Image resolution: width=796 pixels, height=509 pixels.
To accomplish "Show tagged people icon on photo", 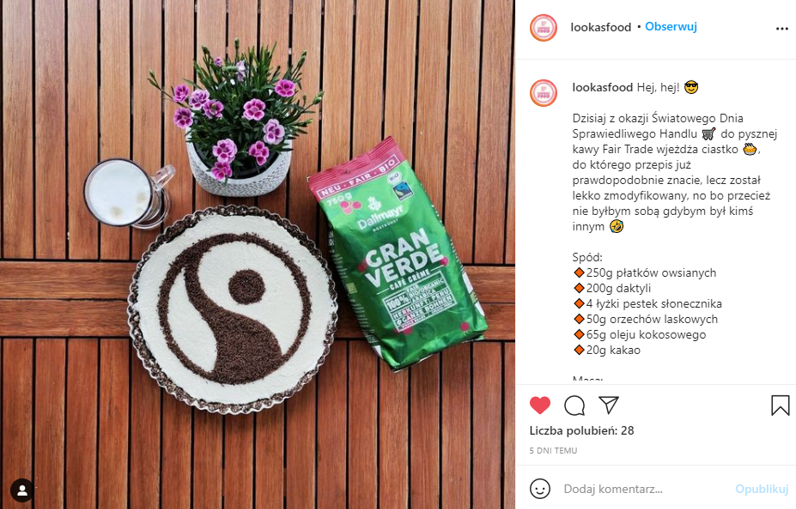I will click(x=22, y=490).
